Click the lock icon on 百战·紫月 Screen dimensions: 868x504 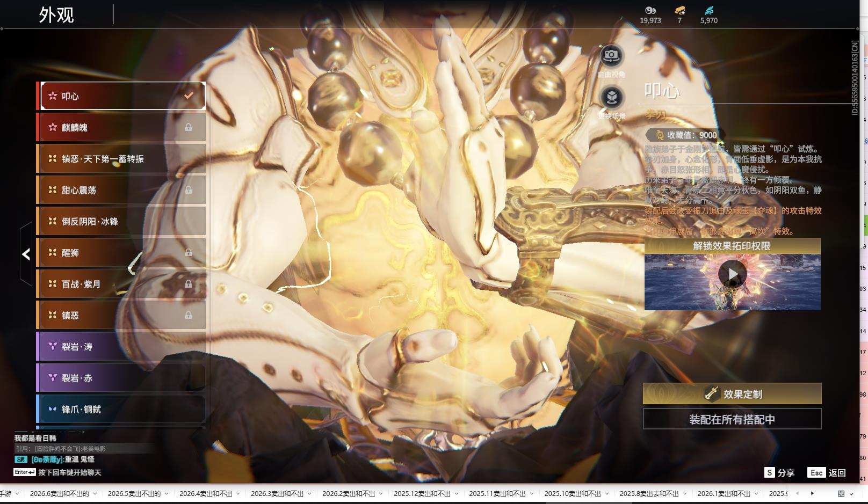(189, 283)
